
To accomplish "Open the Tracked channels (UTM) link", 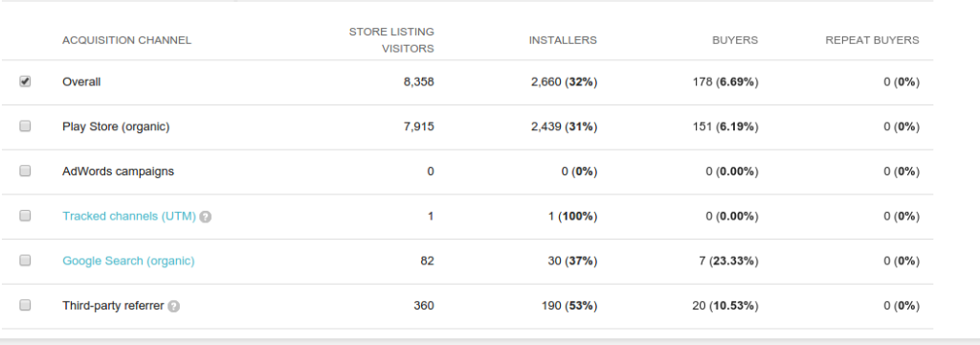I will [129, 216].
